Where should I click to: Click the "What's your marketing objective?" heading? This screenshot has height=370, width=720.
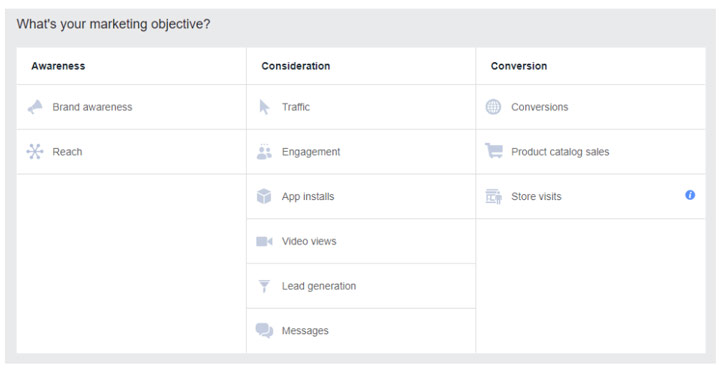[113, 24]
